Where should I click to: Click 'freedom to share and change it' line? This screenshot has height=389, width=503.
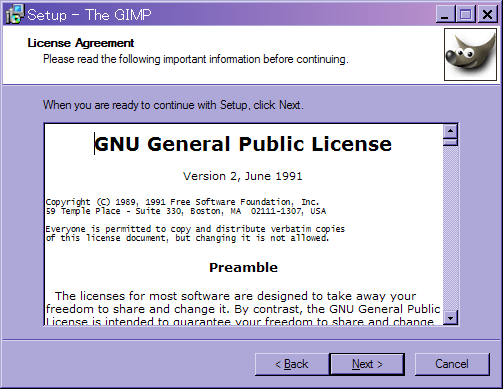point(243,309)
